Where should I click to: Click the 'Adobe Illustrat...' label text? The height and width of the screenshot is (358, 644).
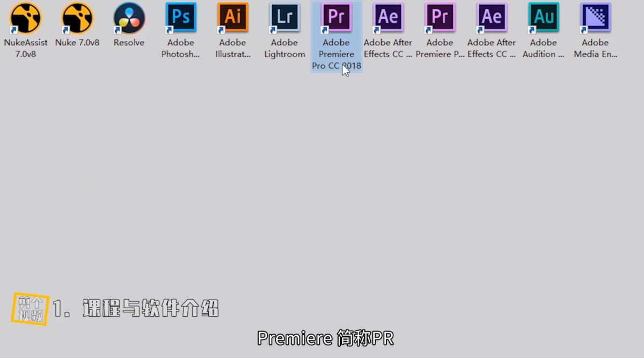tap(232, 48)
